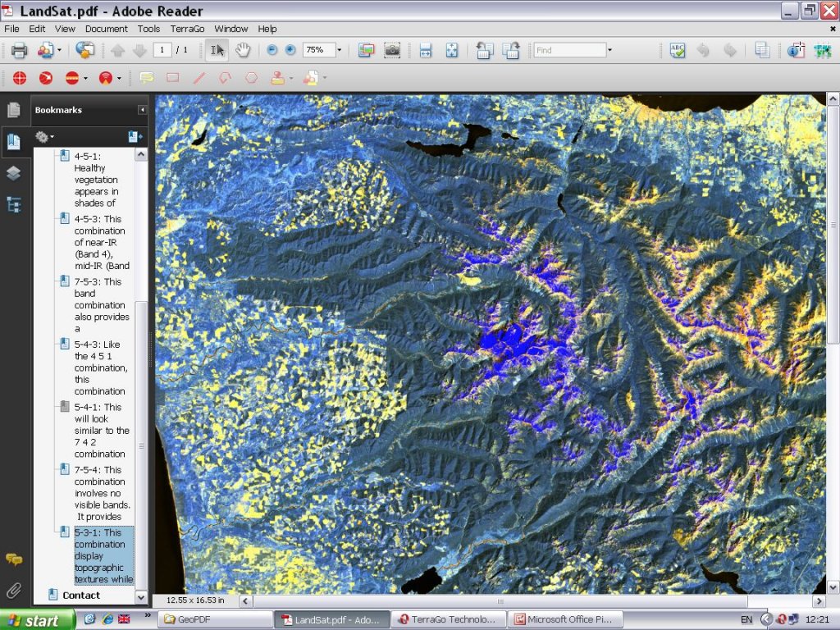Screen dimensions: 840x630
Task: Activate the Select tool cursor icon
Action: point(217,50)
